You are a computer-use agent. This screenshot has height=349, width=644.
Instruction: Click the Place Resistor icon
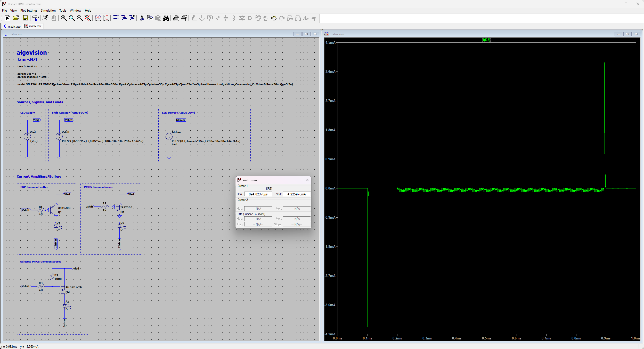pyautogui.click(x=218, y=18)
